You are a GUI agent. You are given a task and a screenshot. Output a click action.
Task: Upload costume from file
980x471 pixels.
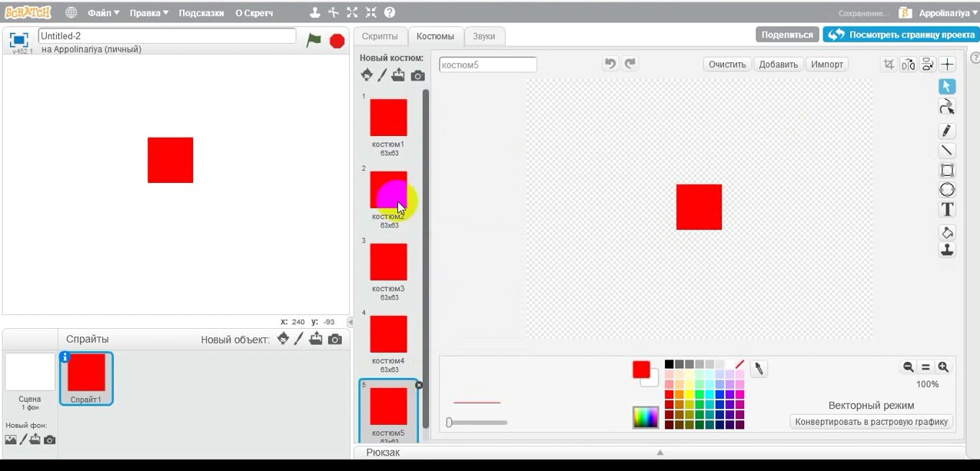click(x=398, y=75)
